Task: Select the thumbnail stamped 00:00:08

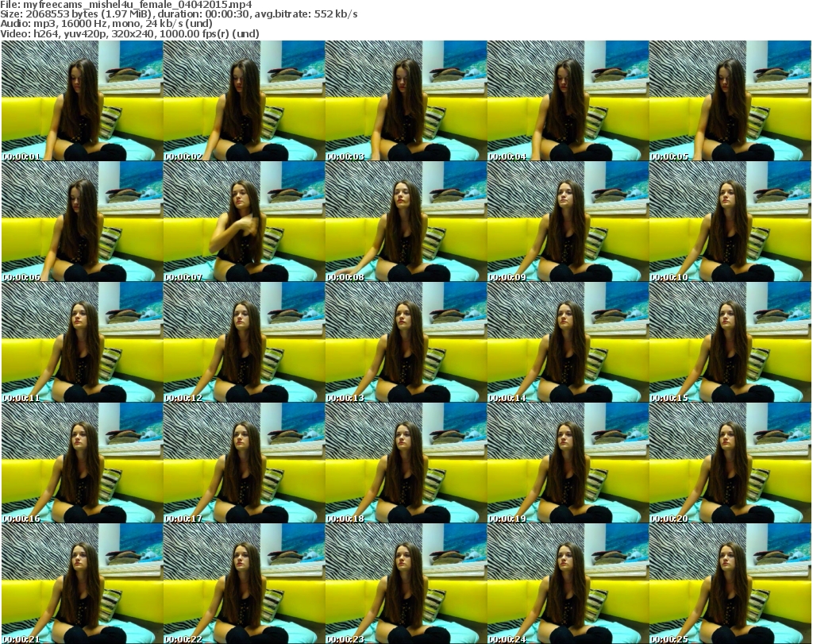Action: tap(406, 222)
